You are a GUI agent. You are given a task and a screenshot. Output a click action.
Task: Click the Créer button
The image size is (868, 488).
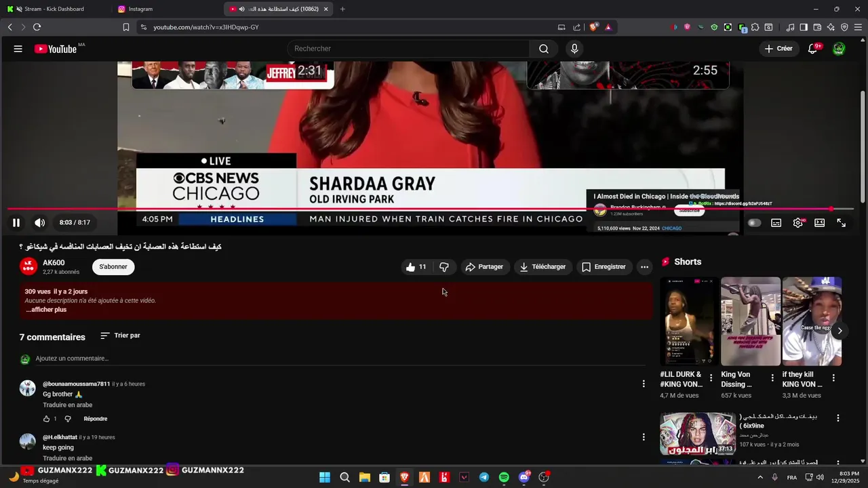778,49
